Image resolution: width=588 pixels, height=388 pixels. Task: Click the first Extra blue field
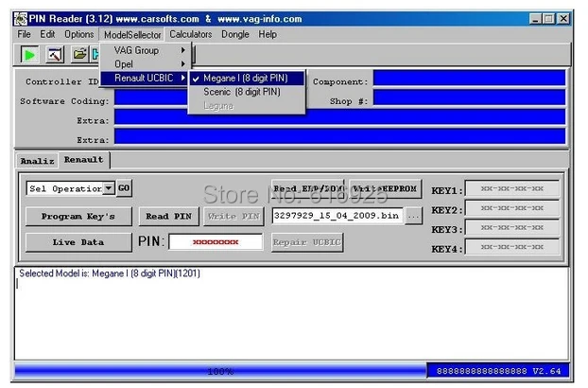[339, 116]
